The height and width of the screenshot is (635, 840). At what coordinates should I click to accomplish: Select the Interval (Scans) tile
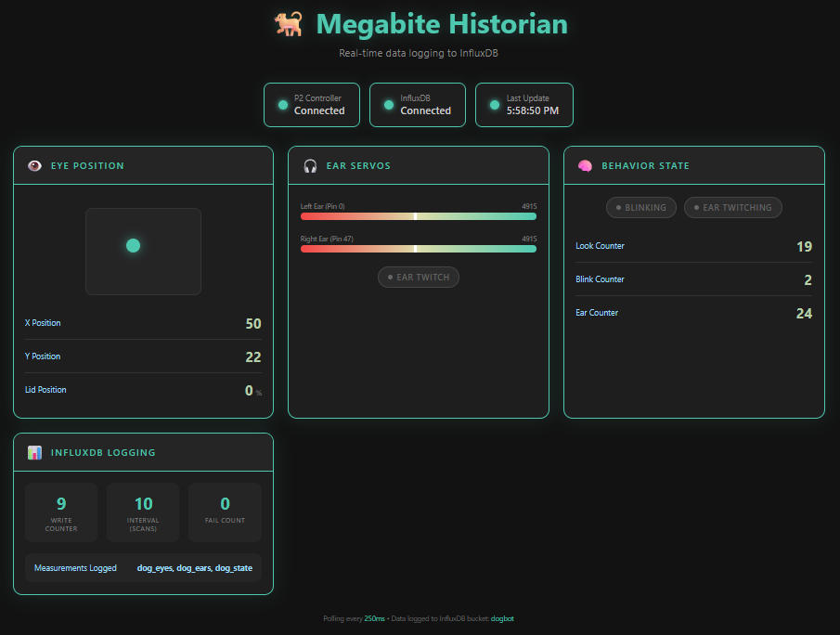(143, 512)
